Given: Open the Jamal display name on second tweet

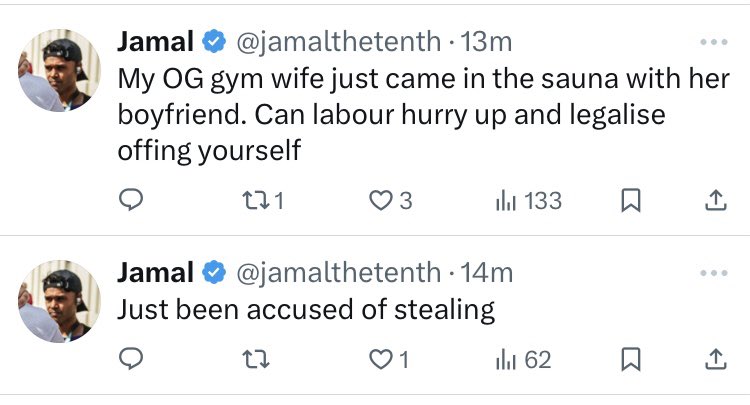Looking at the screenshot, I should pos(155,273).
